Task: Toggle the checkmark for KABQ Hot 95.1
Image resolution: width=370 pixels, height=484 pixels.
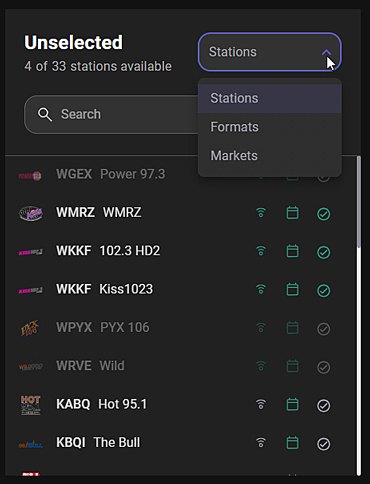Action: (323, 405)
